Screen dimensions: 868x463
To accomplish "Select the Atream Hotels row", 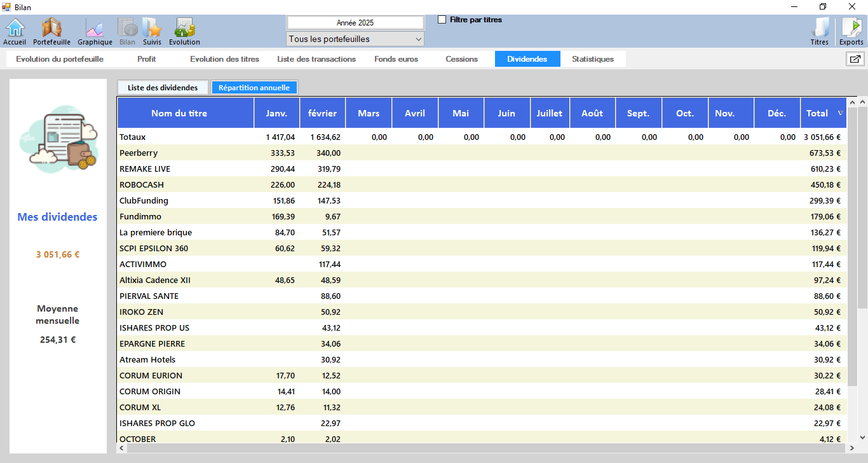I will 482,359.
